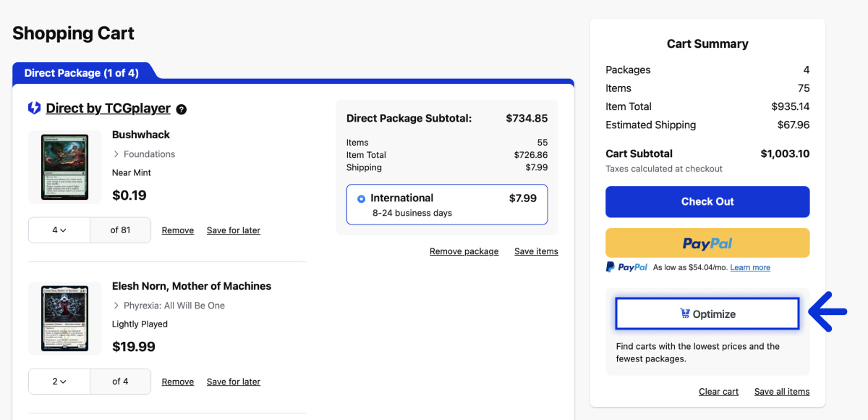The width and height of the screenshot is (868, 420).
Task: Remove Bushwhack from the cart
Action: (x=177, y=230)
